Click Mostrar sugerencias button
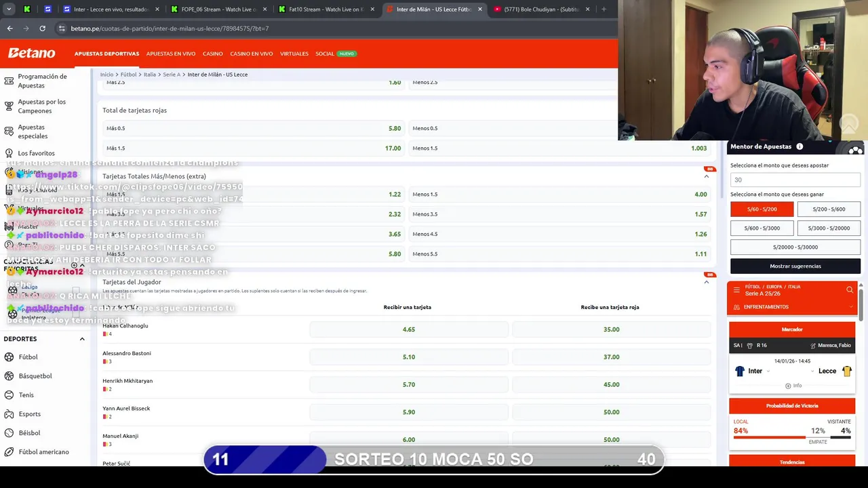The height and width of the screenshot is (488, 868). (795, 266)
